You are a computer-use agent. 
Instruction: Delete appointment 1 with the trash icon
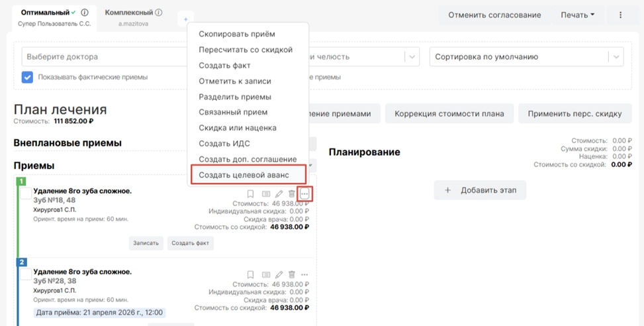[x=292, y=194]
